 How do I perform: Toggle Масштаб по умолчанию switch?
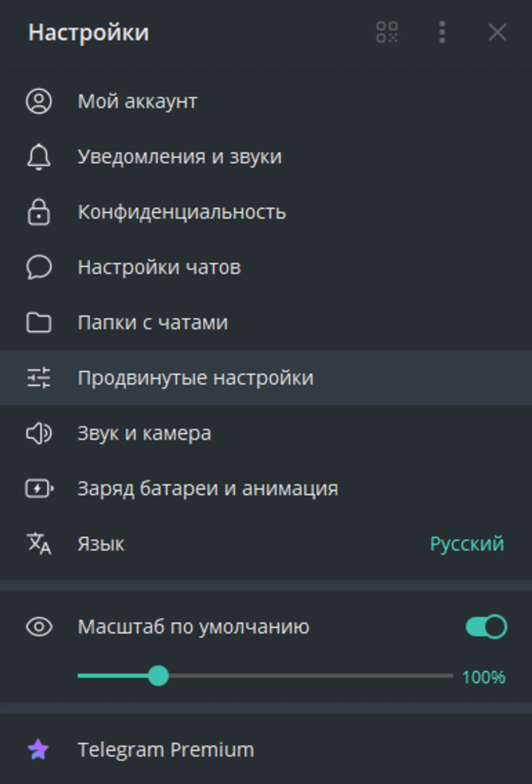click(486, 627)
